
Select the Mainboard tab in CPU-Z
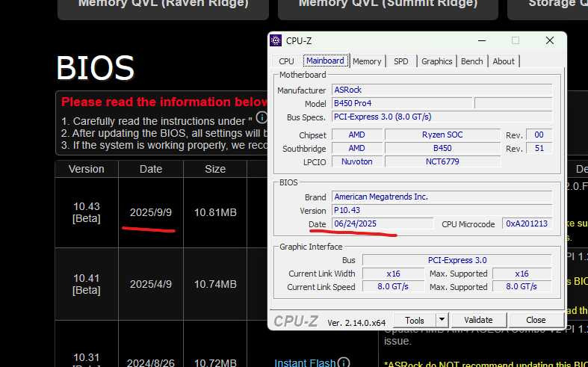[325, 61]
